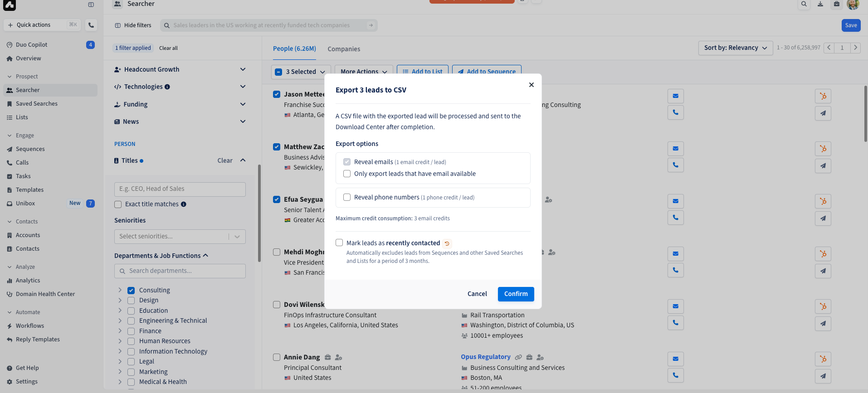Switch to the Companies tab
868x393 pixels.
[x=344, y=49]
